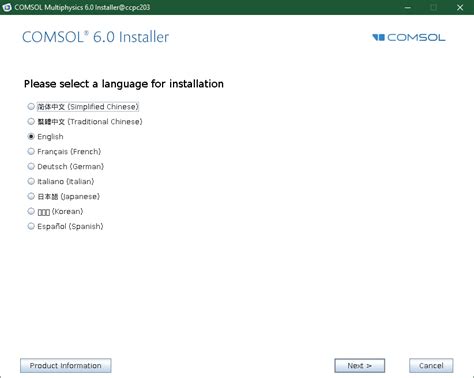Minimize the installer window

tap(407, 7)
